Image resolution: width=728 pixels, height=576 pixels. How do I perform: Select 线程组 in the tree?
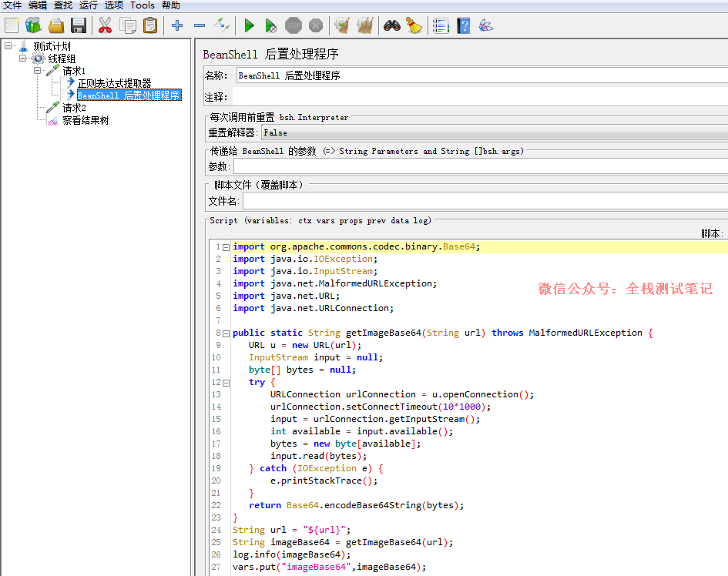pyautogui.click(x=62, y=59)
